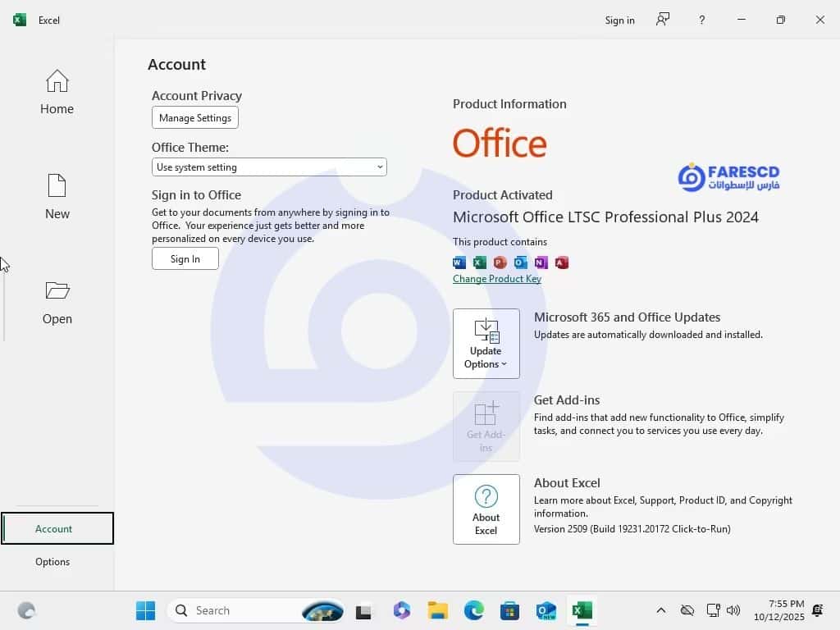Open the Home page in the sidebar

[x=57, y=92]
